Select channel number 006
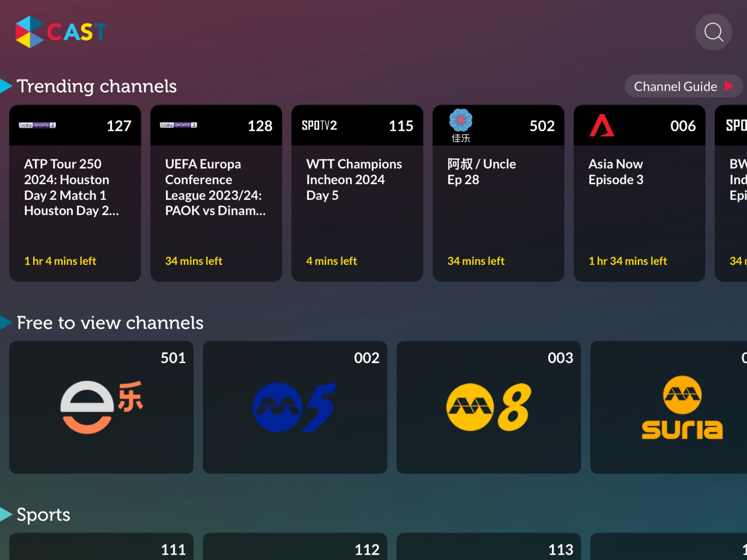Viewport: 747px width, 560px height. pos(683,126)
